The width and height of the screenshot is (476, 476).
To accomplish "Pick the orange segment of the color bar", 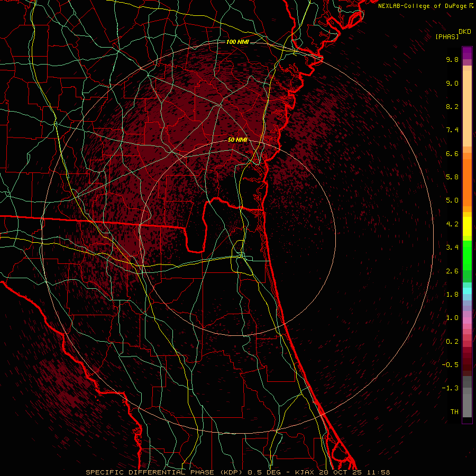I will click(467, 182).
